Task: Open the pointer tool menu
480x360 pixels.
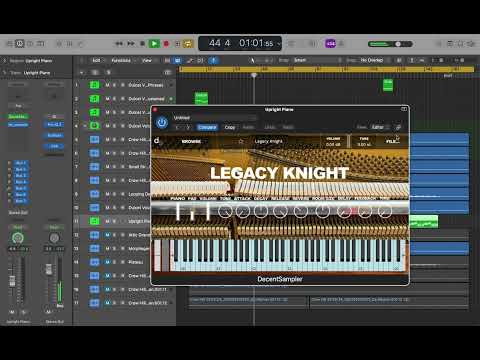Action: pos(253,60)
